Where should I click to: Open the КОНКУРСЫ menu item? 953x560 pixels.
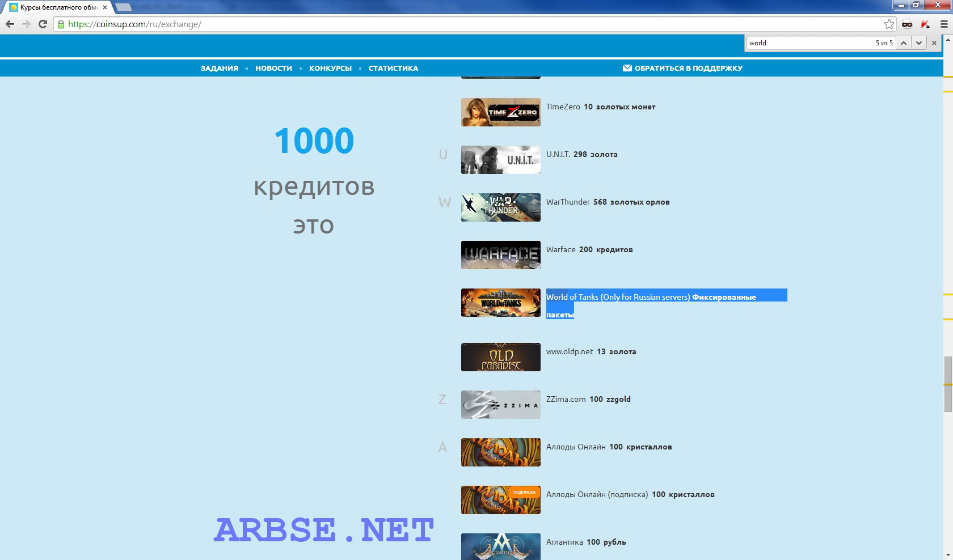point(330,68)
